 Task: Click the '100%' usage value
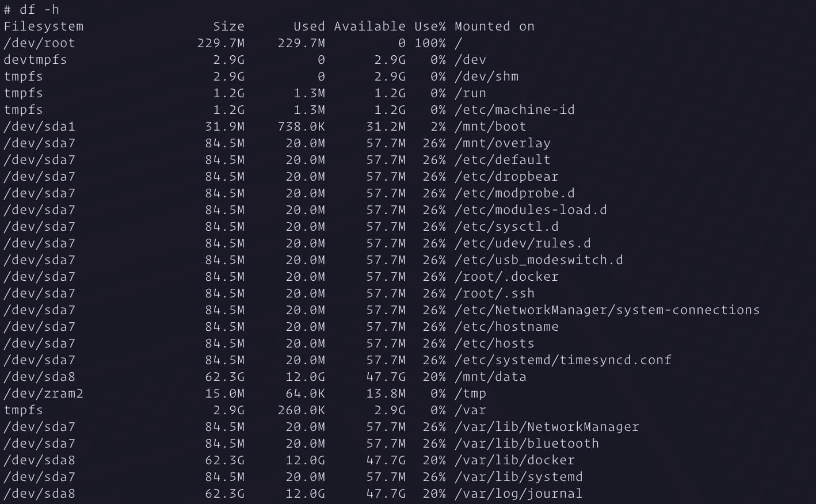pyautogui.click(x=430, y=43)
